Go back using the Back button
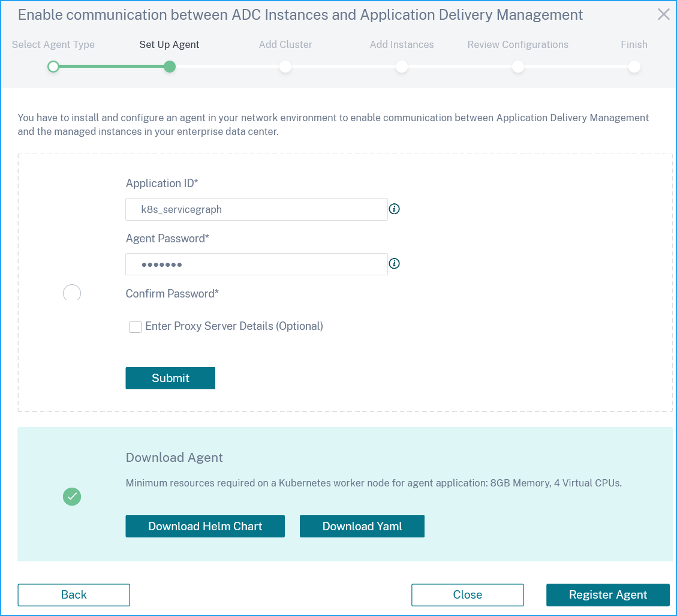The width and height of the screenshot is (677, 616). (x=74, y=595)
